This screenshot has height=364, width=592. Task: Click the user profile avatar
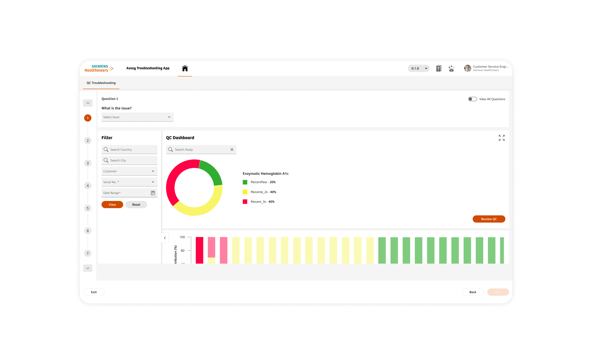(467, 68)
